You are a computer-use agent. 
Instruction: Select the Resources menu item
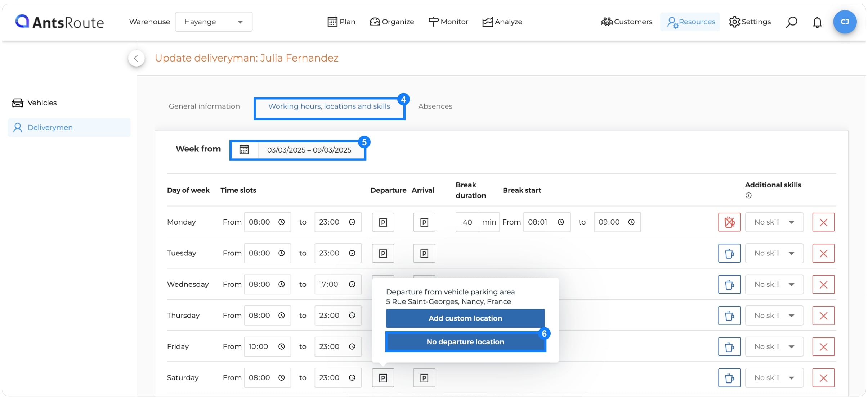[x=690, y=22]
